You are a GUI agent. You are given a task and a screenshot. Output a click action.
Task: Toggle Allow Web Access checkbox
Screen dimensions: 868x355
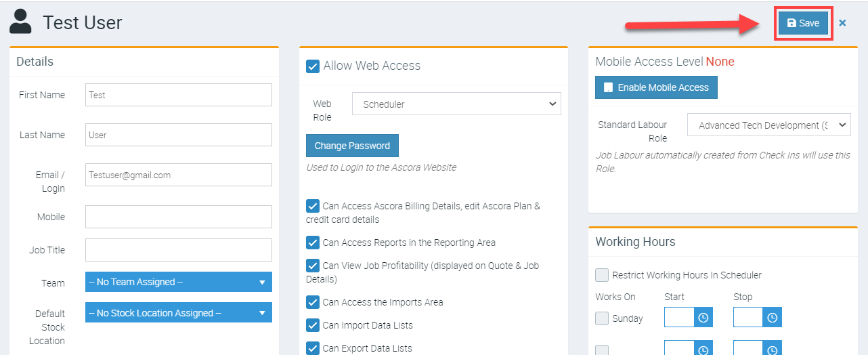point(313,66)
